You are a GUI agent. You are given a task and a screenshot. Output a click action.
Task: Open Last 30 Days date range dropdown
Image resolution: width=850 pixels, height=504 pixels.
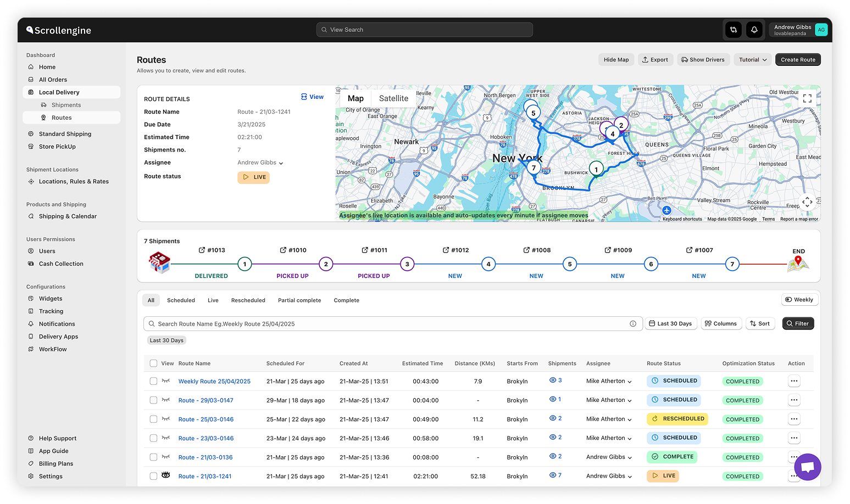point(670,324)
